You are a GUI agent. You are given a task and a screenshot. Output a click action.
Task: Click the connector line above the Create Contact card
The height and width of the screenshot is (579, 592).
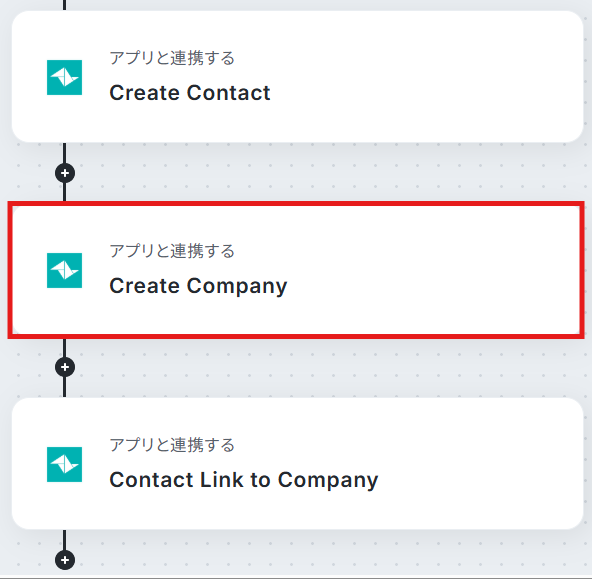pos(65,5)
